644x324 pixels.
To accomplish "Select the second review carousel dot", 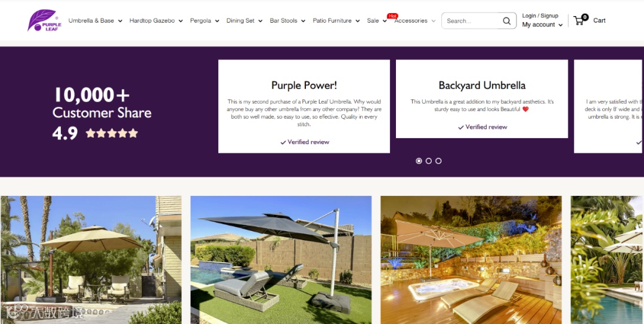I will [429, 161].
